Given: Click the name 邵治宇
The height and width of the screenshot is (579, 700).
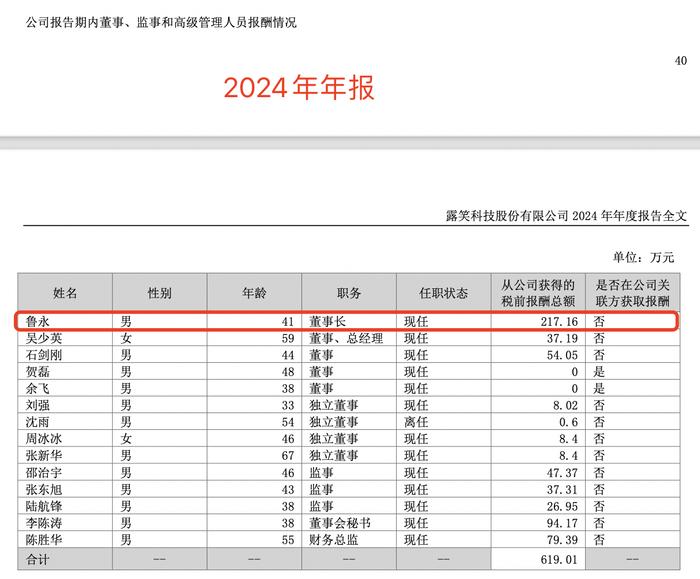Looking at the screenshot, I should pos(44,473).
